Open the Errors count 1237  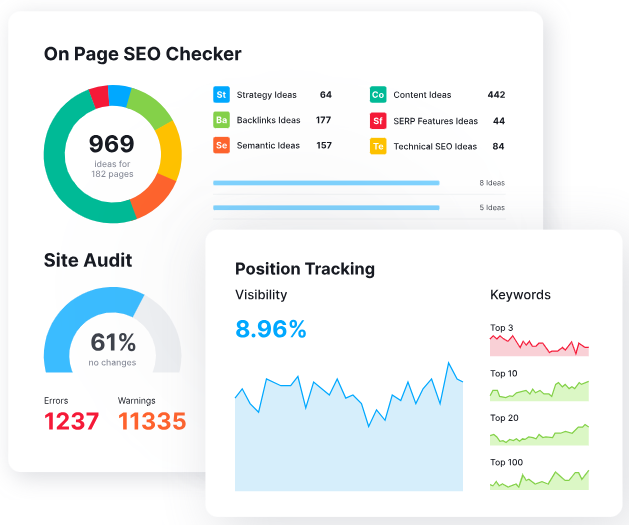(x=71, y=421)
